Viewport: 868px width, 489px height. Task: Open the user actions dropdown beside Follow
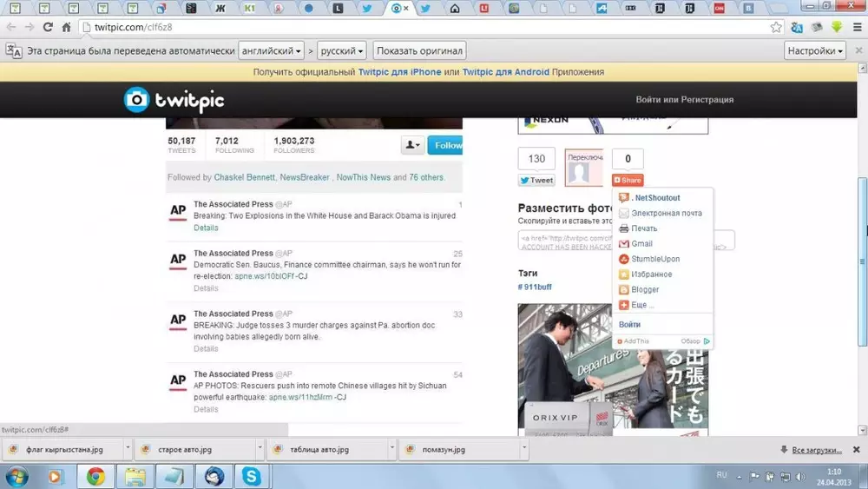click(411, 145)
